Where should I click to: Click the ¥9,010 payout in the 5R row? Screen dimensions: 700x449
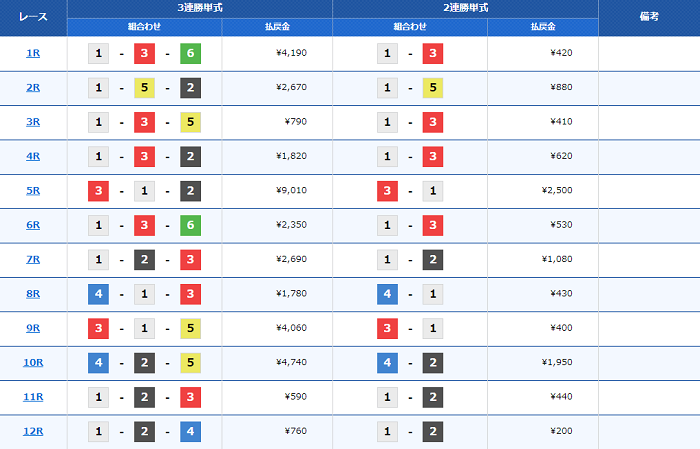[x=298, y=191]
